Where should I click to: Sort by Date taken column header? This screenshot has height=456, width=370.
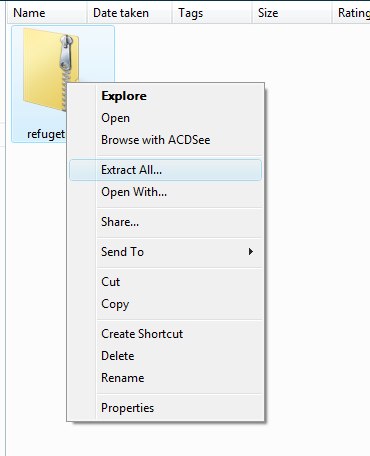(129, 13)
